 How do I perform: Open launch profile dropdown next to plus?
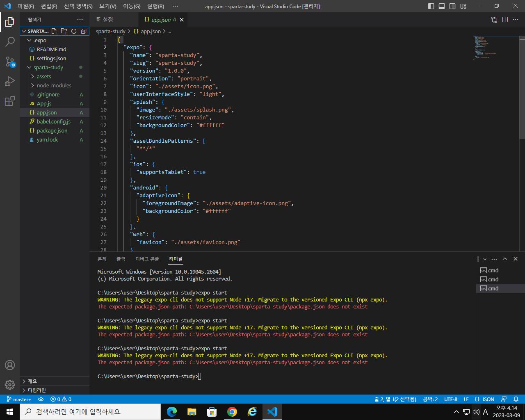click(x=485, y=259)
